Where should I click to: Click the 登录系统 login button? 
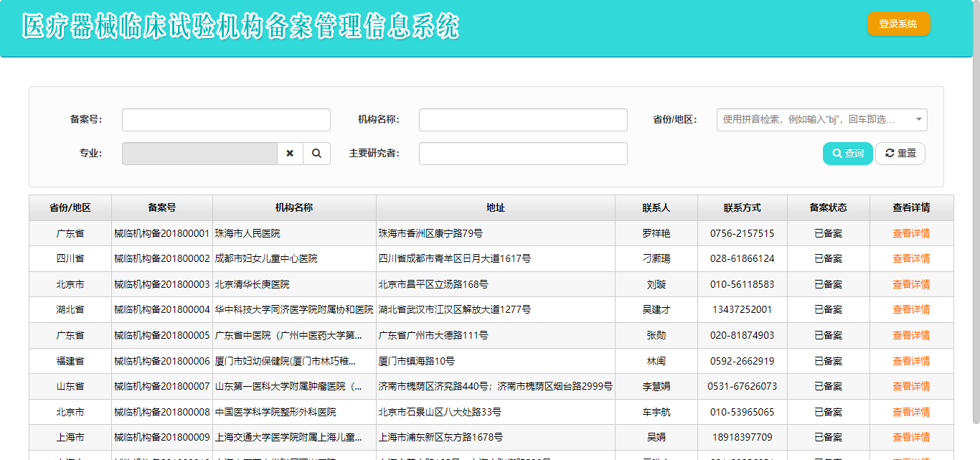[x=898, y=24]
